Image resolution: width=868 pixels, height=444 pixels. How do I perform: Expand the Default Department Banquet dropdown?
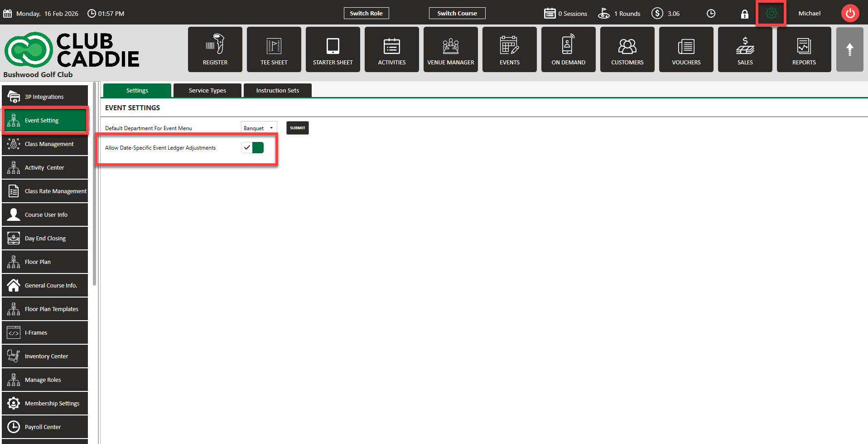[259, 128]
